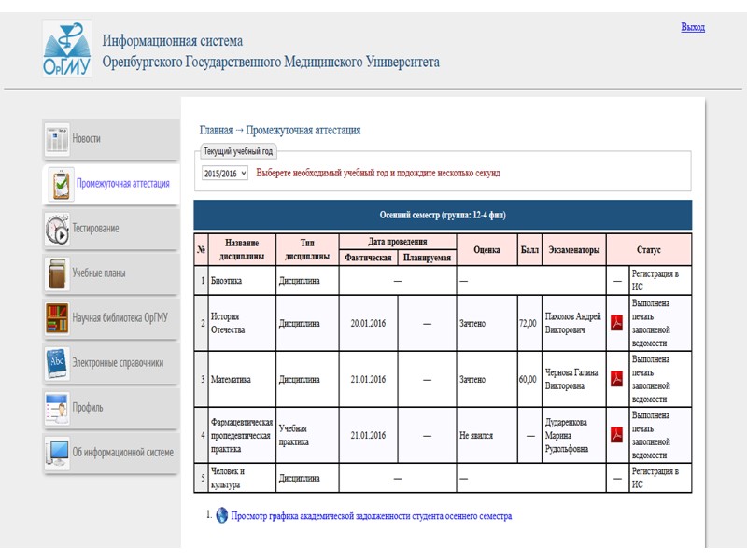Open academic debt schedule link
Screen dimensions: 747x560
[x=371, y=516]
